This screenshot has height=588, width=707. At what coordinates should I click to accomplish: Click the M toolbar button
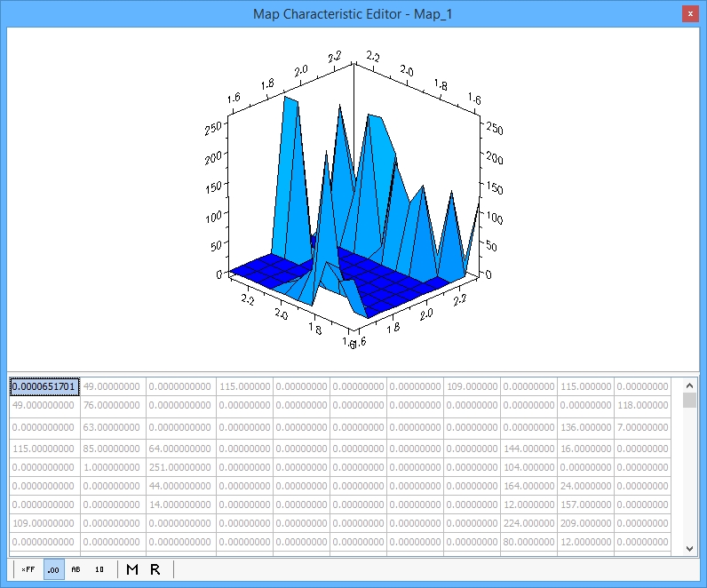pos(132,569)
